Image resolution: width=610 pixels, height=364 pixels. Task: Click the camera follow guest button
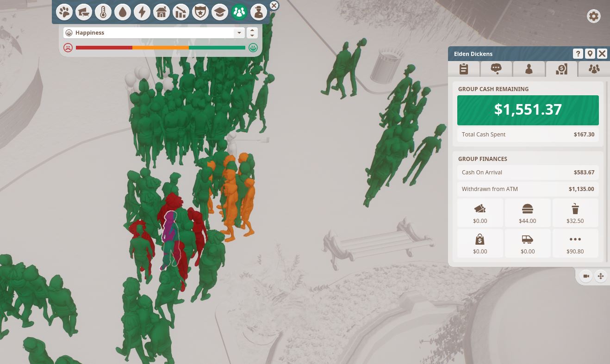[x=586, y=276]
